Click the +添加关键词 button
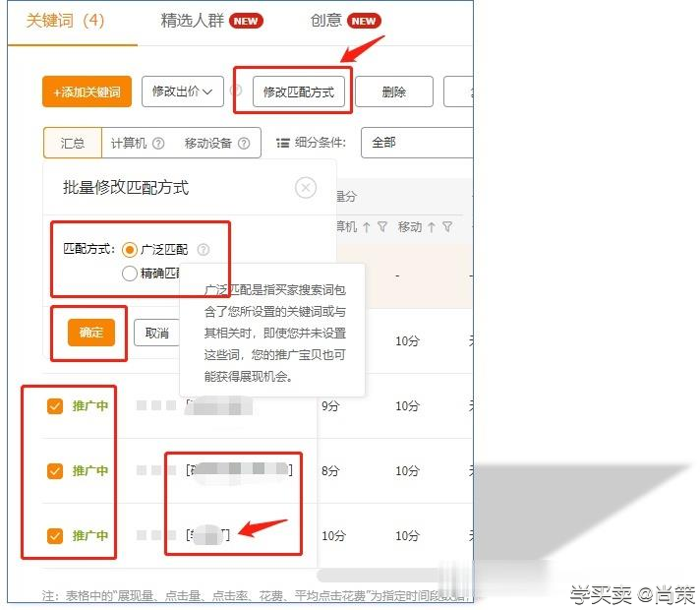The image size is (700, 610). click(x=87, y=91)
